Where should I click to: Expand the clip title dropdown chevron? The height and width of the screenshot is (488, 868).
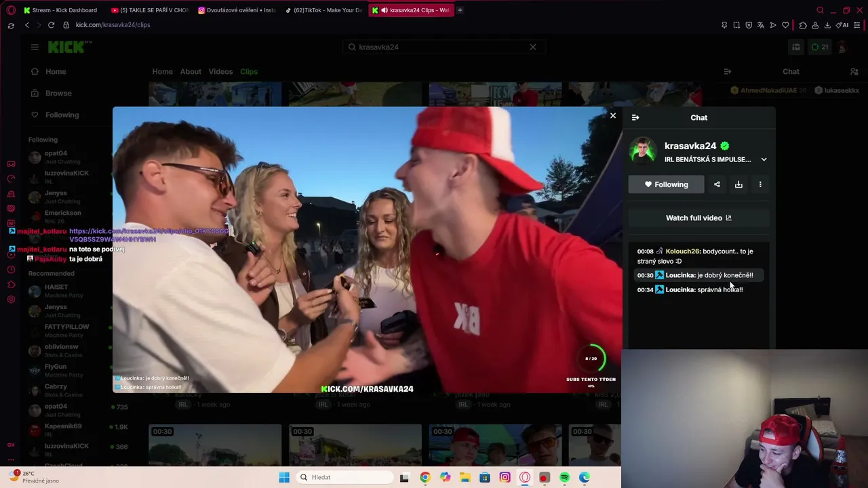pyautogui.click(x=764, y=160)
